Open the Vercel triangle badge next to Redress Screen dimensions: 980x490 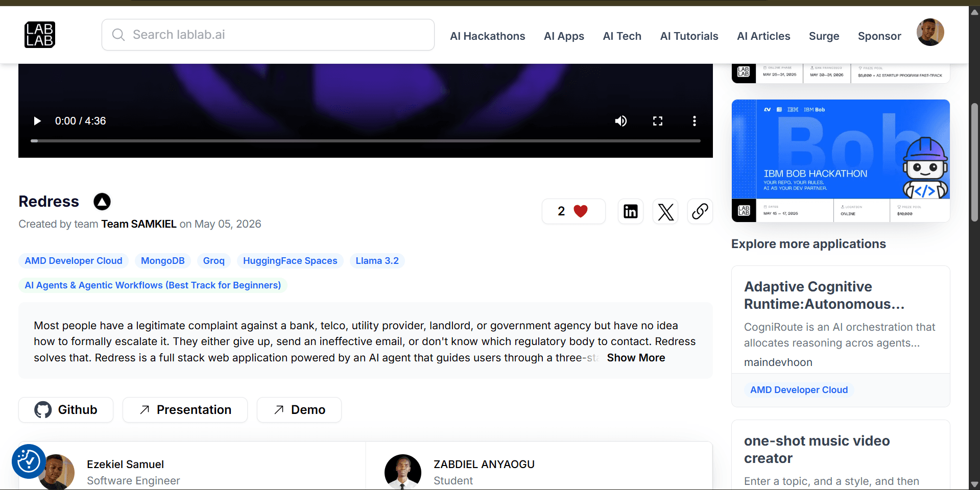click(x=102, y=202)
